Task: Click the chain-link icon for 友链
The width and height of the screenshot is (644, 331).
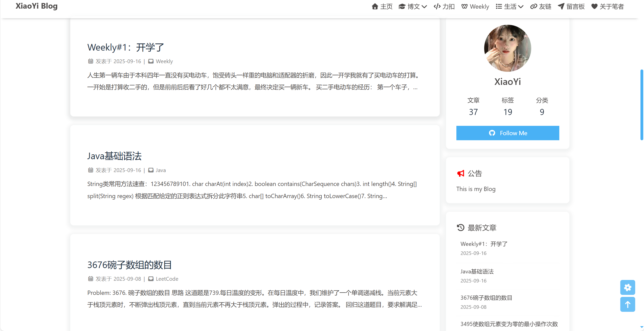Action: 534,7
